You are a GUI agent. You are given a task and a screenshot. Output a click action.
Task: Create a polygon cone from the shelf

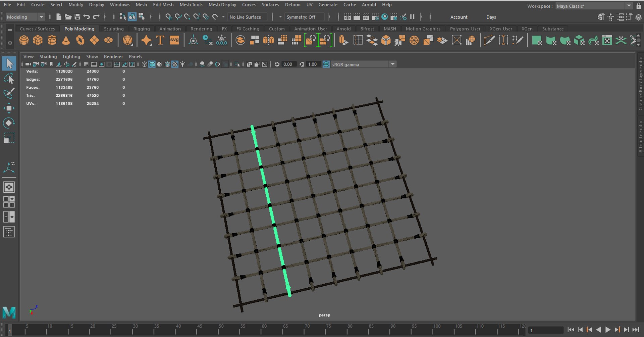click(x=66, y=40)
